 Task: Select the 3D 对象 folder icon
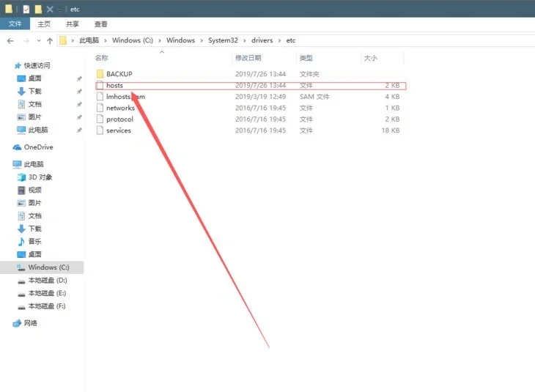(x=21, y=177)
